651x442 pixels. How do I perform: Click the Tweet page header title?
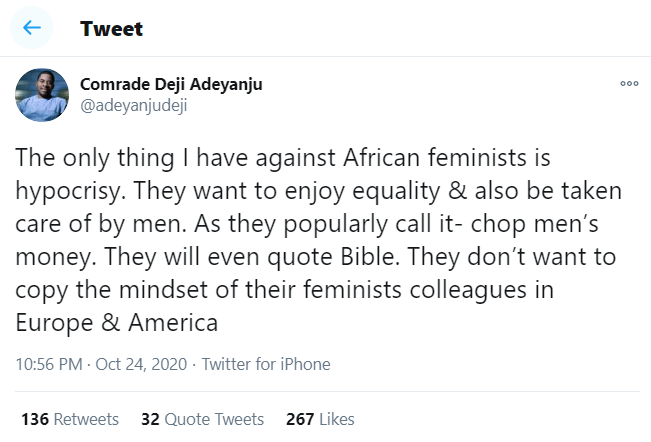click(x=112, y=28)
